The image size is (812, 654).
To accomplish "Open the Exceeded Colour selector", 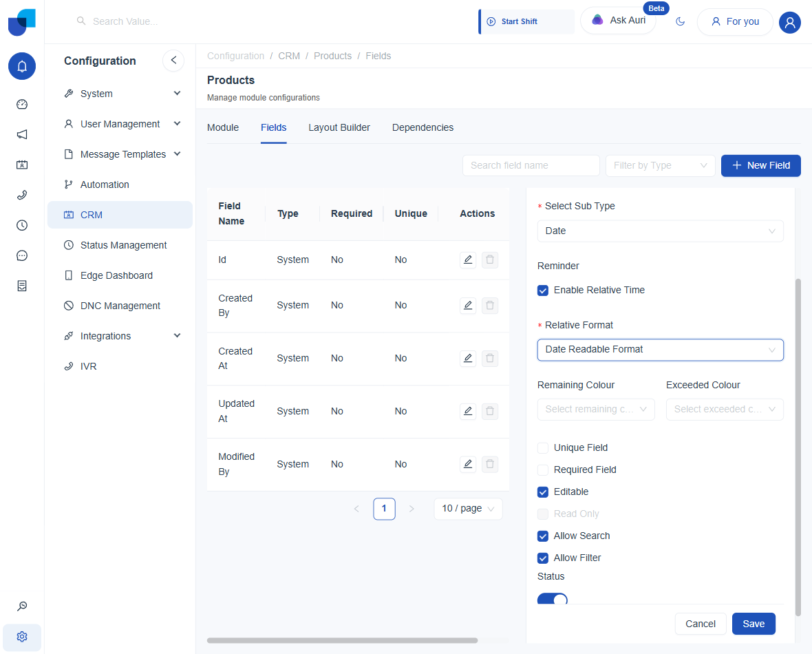I will coord(725,410).
